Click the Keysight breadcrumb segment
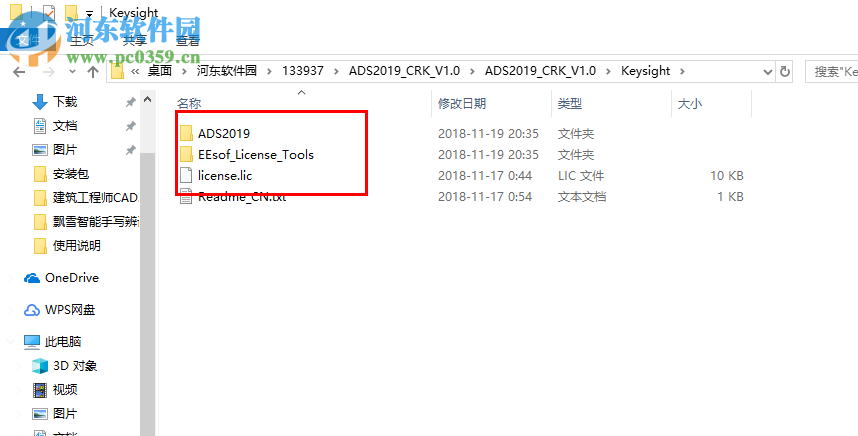Screen dimensions: 858x436 [x=645, y=71]
